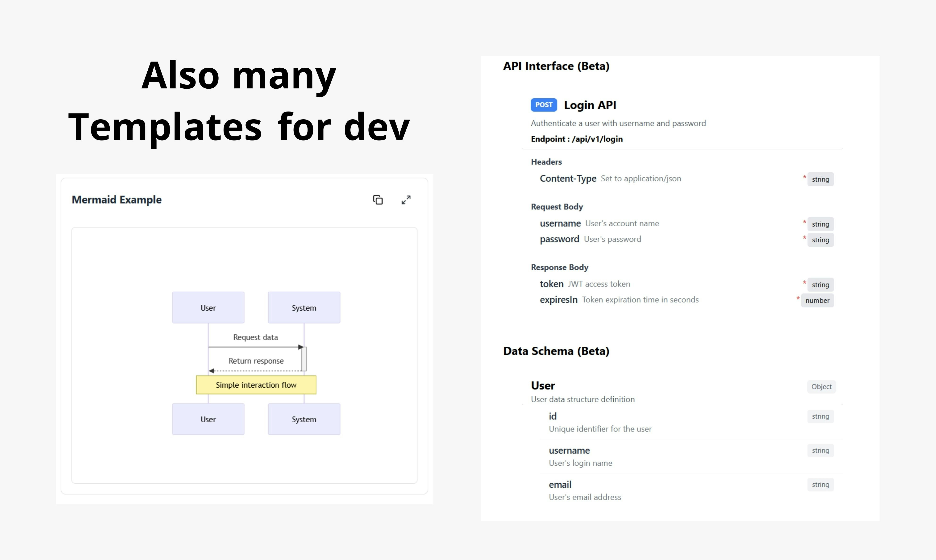Click the API Interface (Beta) heading
The image size is (936, 560).
556,66
